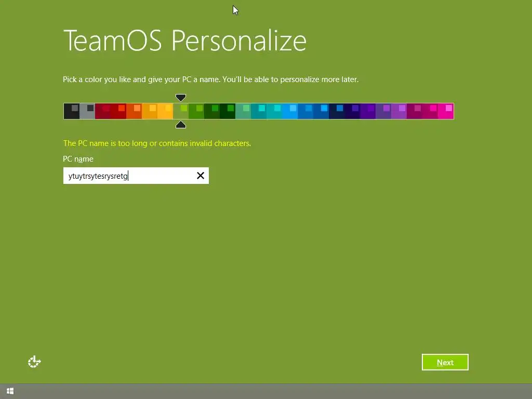Pick the bright sky blue swatch
Viewport: 532px width, 399px height.
click(290, 111)
